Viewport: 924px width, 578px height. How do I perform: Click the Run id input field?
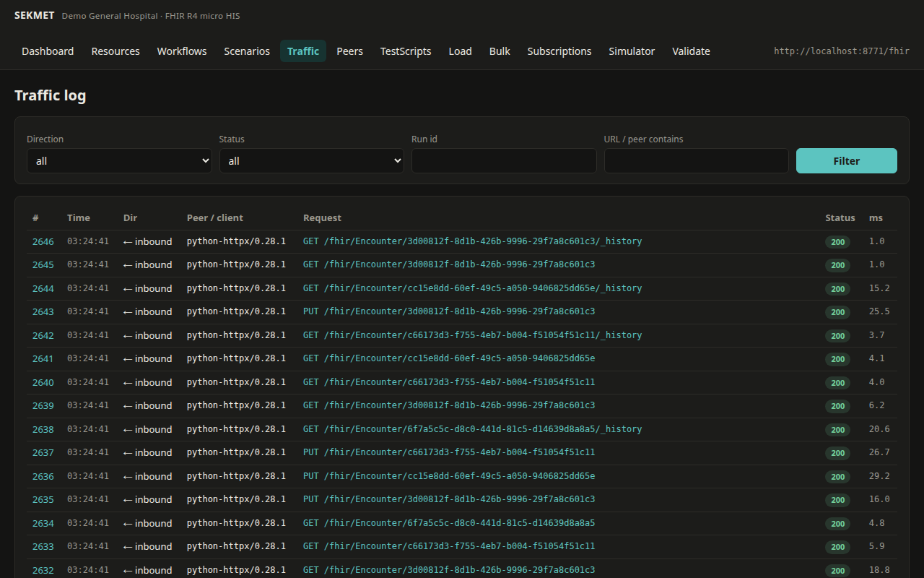tap(504, 160)
